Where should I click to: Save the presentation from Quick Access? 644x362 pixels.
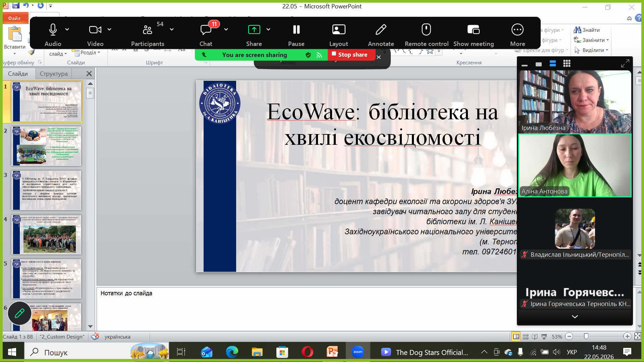(x=15, y=5)
